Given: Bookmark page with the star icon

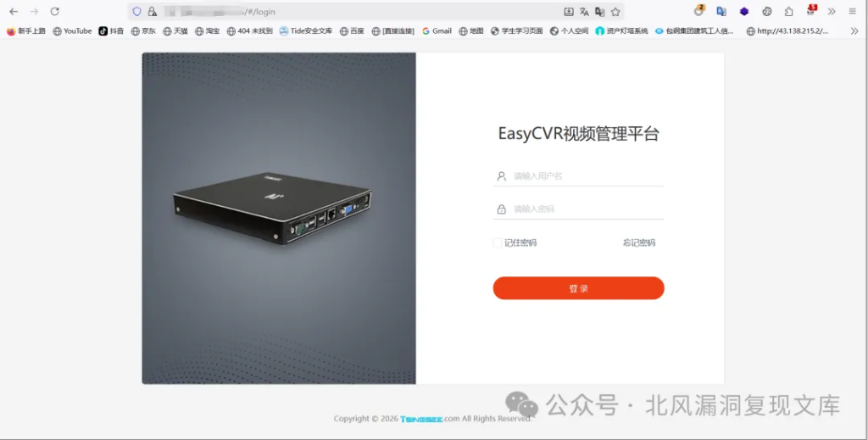Looking at the screenshot, I should [x=615, y=12].
